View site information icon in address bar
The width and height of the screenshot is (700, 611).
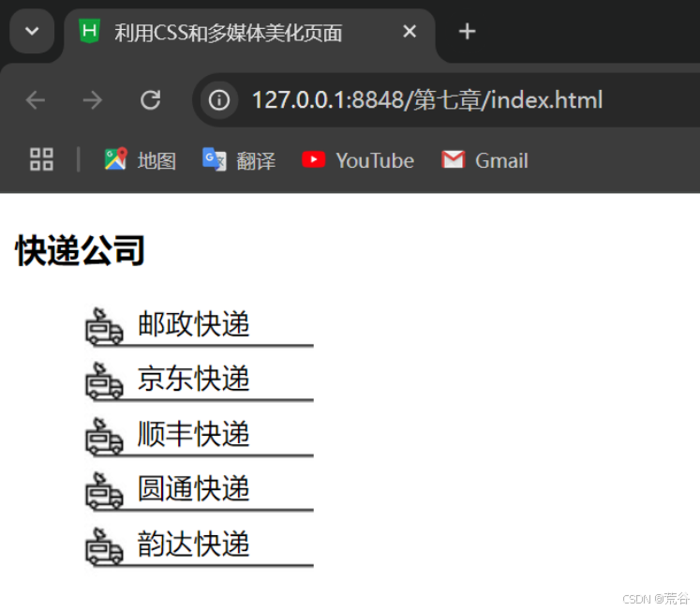218,100
